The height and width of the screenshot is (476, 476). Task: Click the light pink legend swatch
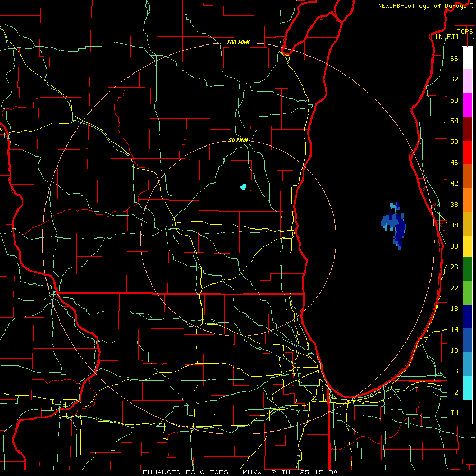467,81
